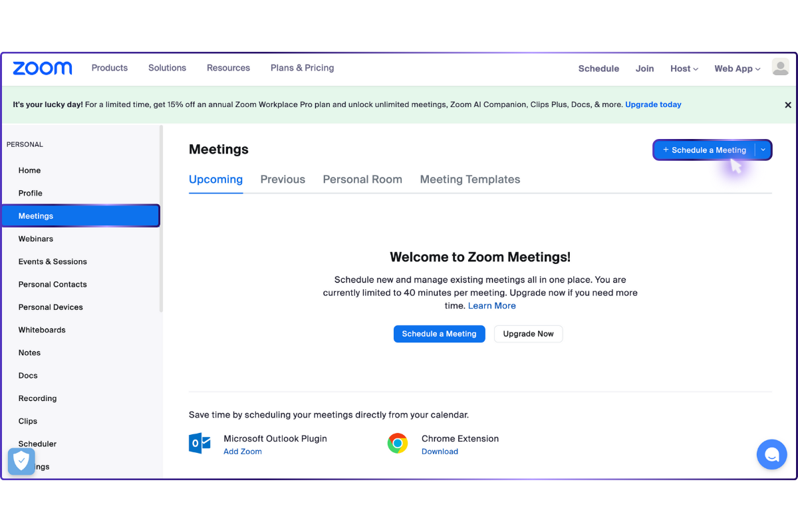Expand the Host dropdown menu

pyautogui.click(x=684, y=68)
